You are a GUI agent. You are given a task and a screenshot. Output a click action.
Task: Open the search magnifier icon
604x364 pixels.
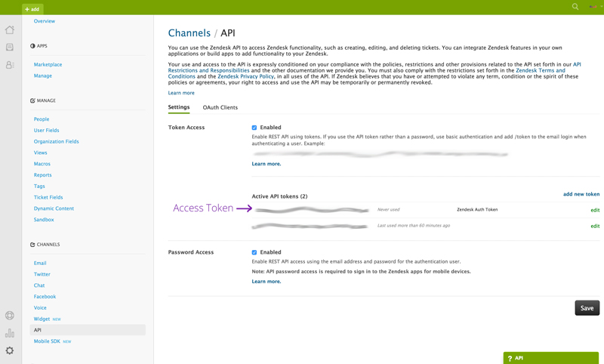coord(575,7)
